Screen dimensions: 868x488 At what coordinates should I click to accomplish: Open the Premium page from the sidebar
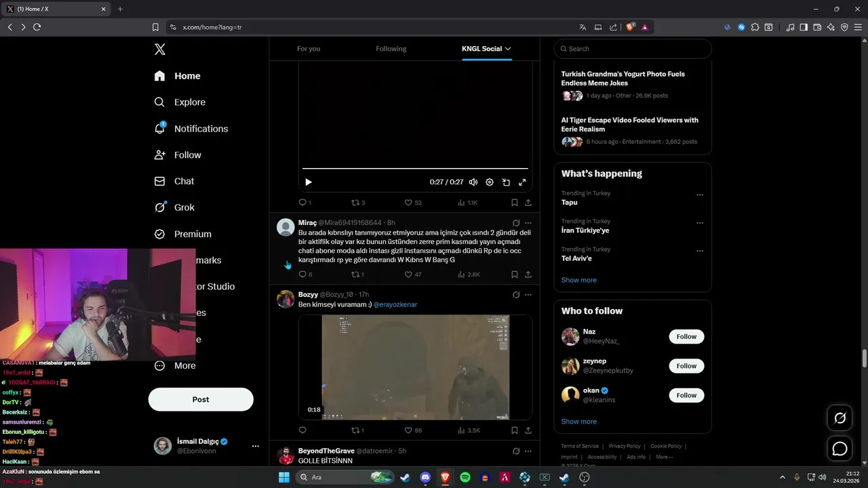182,234
